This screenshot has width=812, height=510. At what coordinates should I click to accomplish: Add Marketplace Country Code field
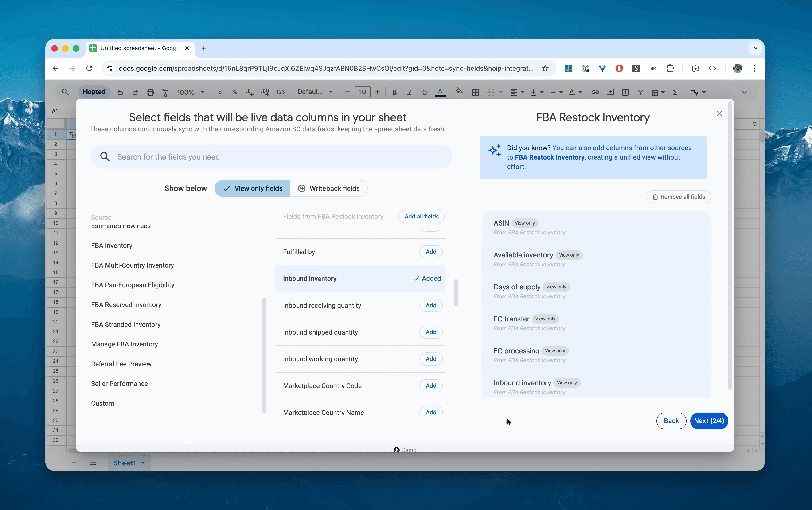(431, 386)
